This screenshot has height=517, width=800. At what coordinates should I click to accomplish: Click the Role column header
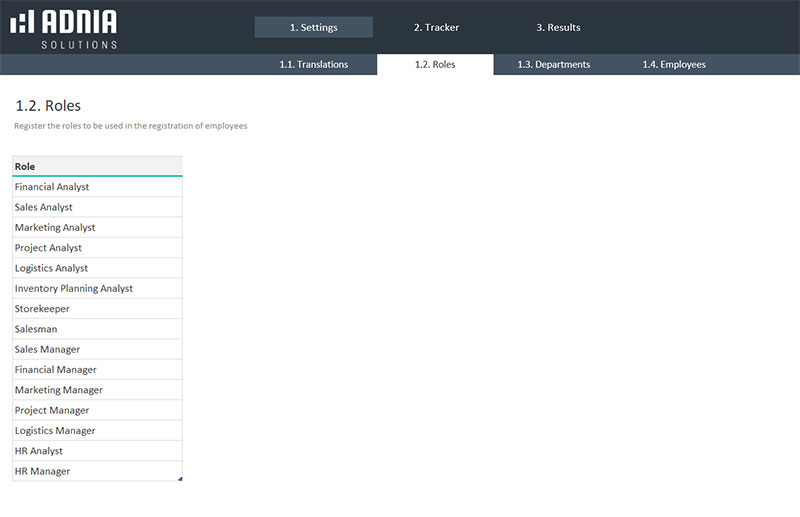pyautogui.click(x=97, y=166)
